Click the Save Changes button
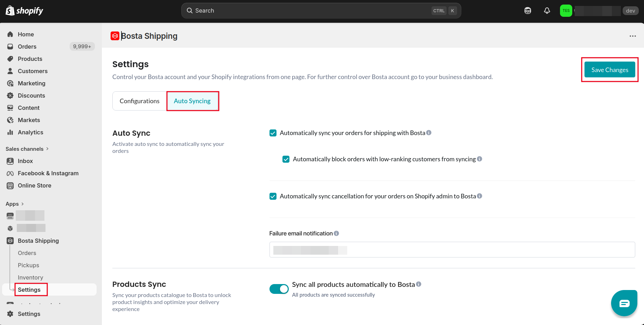 [610, 70]
